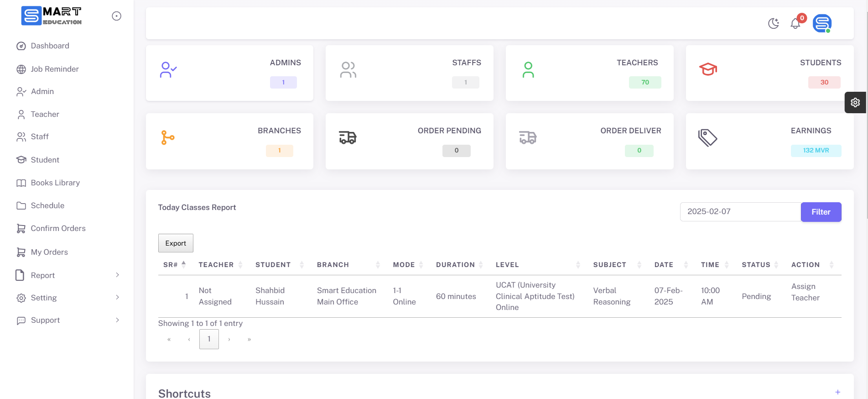Toggle dark mode with the moon icon

773,23
